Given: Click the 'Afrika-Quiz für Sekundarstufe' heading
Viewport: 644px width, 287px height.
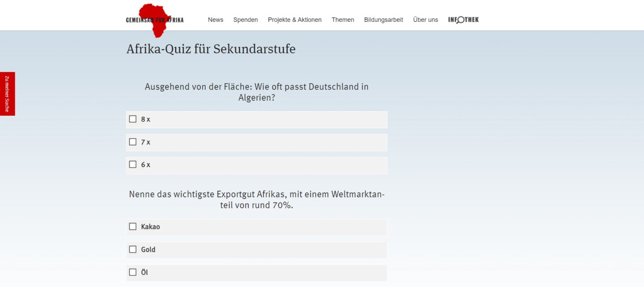Looking at the screenshot, I should pos(211,49).
